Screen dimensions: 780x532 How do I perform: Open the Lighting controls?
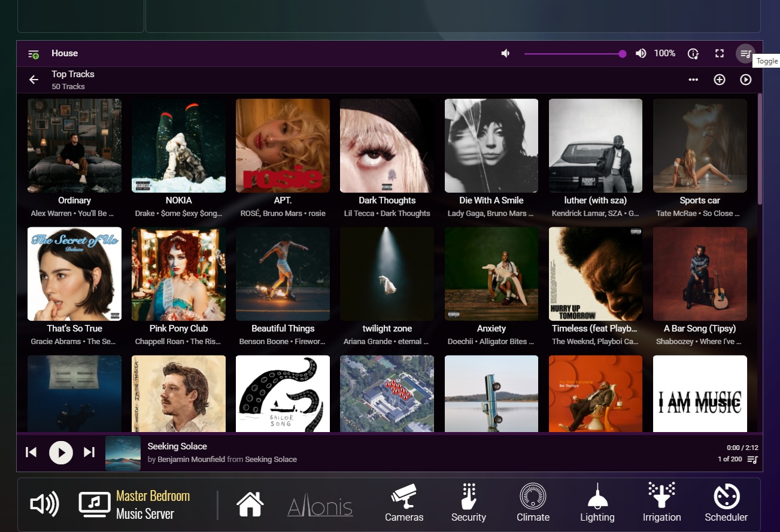point(597,503)
